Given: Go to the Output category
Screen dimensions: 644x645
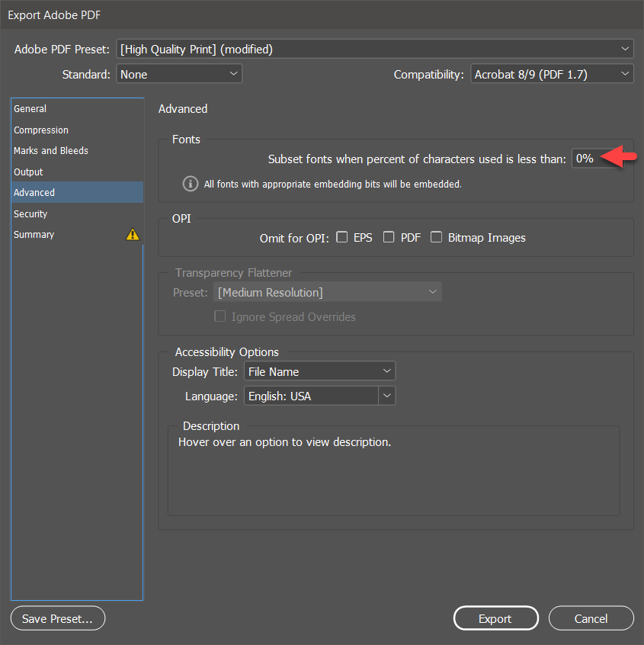Looking at the screenshot, I should click(77, 172).
